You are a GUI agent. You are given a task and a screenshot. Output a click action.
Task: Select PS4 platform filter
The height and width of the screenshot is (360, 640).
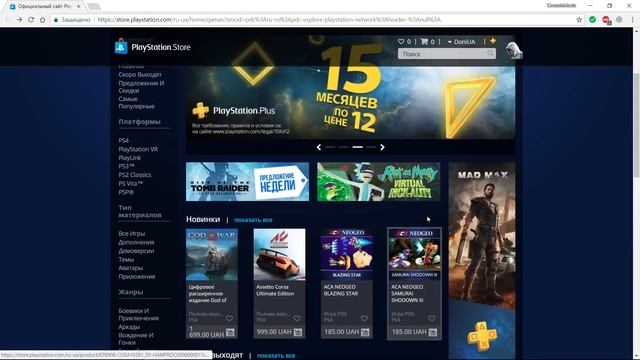[x=124, y=140]
